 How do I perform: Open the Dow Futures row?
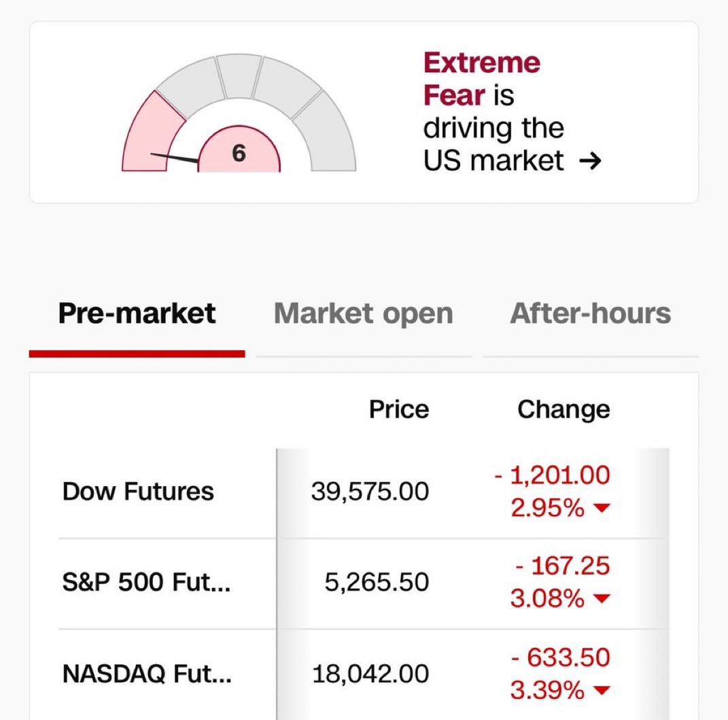pos(364,492)
